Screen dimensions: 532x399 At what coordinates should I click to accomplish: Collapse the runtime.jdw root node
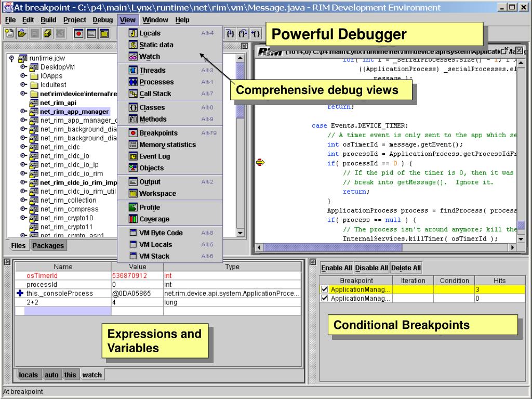pos(12,58)
